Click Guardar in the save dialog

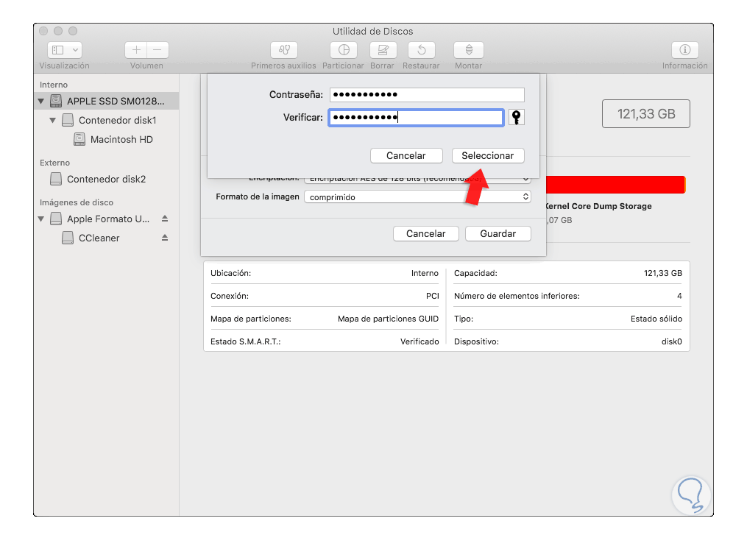[498, 233]
